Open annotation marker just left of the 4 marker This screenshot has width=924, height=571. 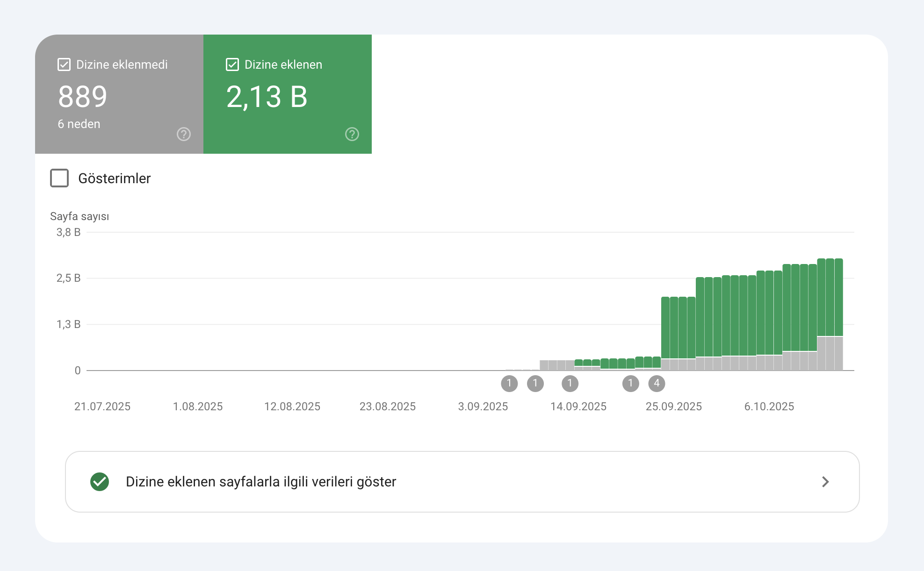630,384
